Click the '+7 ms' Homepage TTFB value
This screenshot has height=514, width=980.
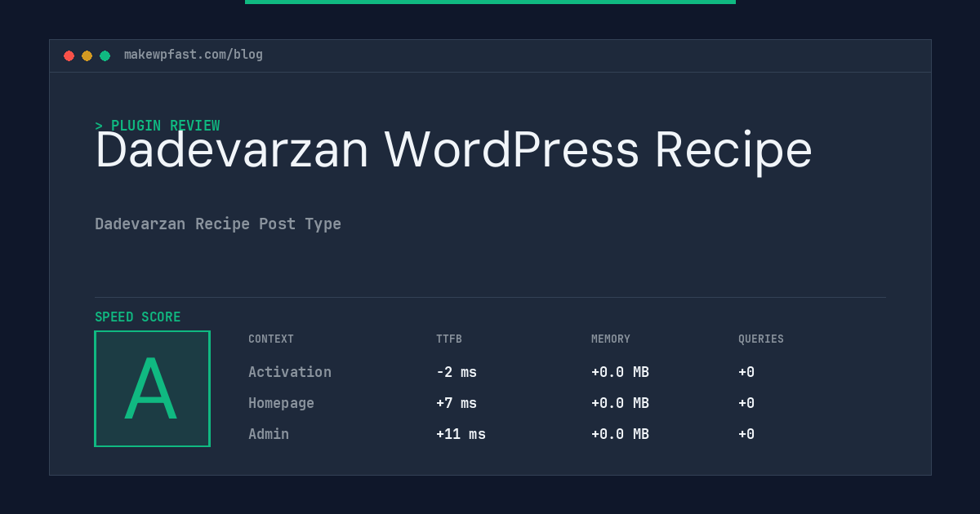(x=457, y=403)
